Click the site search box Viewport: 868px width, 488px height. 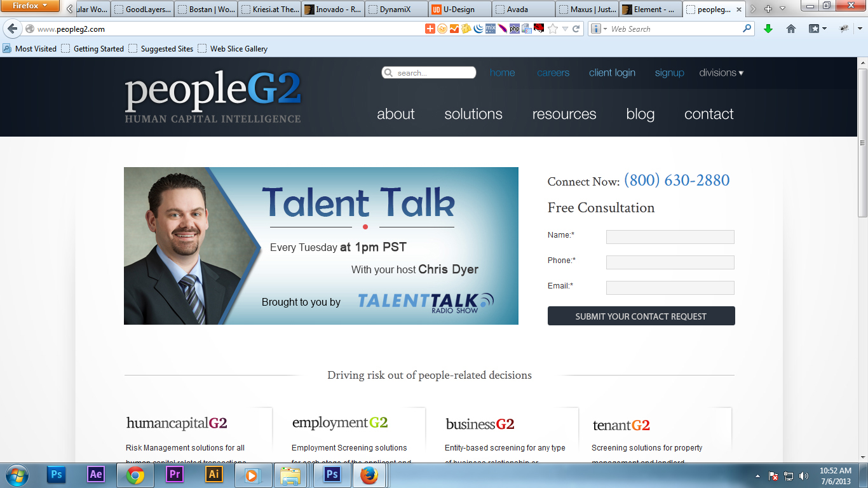pyautogui.click(x=429, y=73)
